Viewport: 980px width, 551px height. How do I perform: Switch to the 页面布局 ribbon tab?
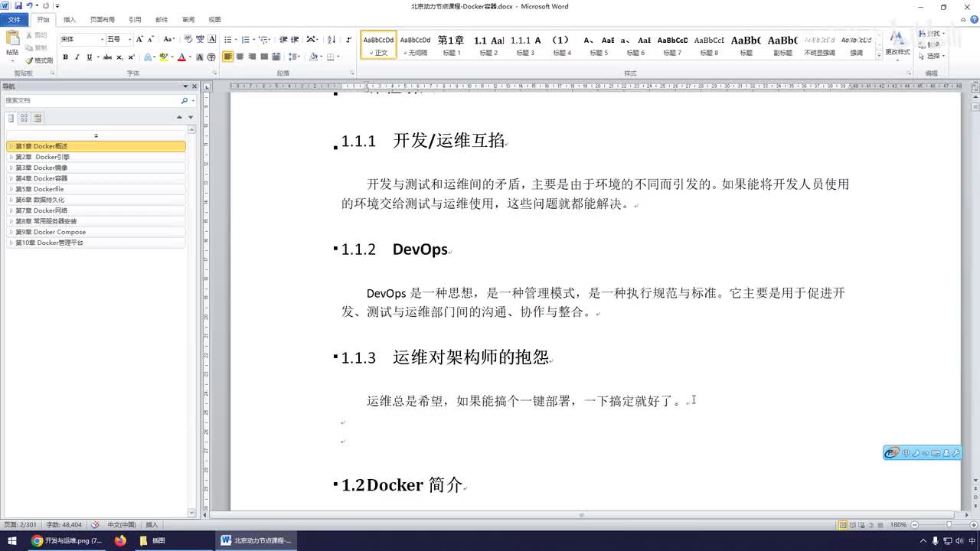coord(103,20)
